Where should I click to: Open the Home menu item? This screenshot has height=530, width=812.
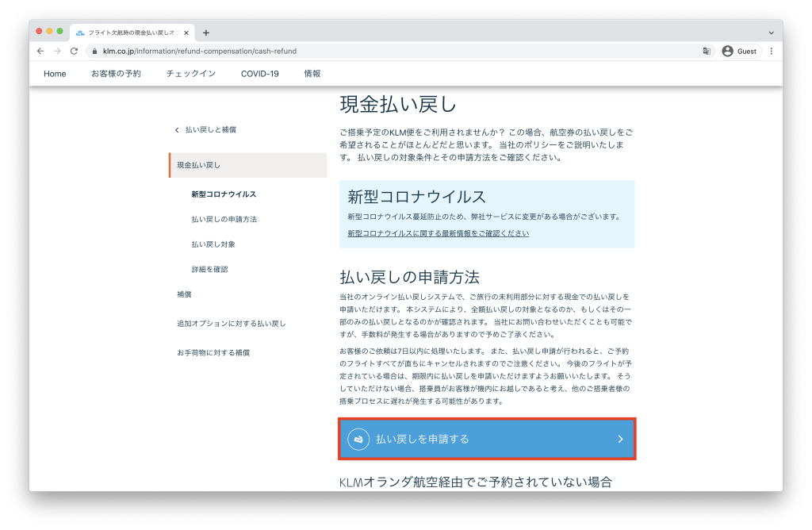coord(55,74)
